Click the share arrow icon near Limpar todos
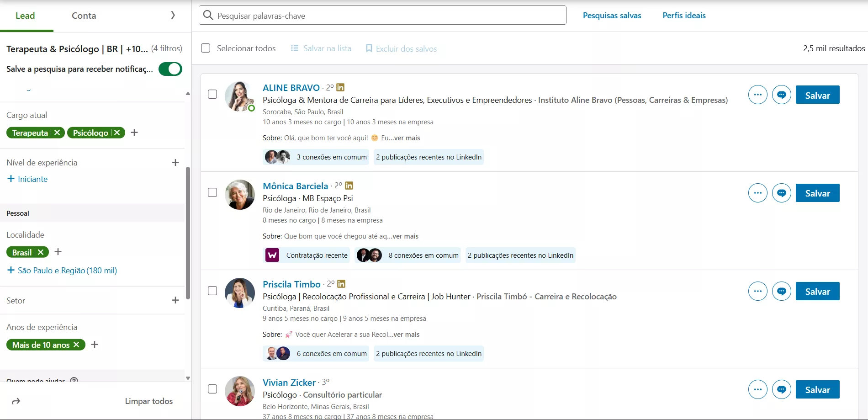This screenshot has height=420, width=868. [x=16, y=401]
